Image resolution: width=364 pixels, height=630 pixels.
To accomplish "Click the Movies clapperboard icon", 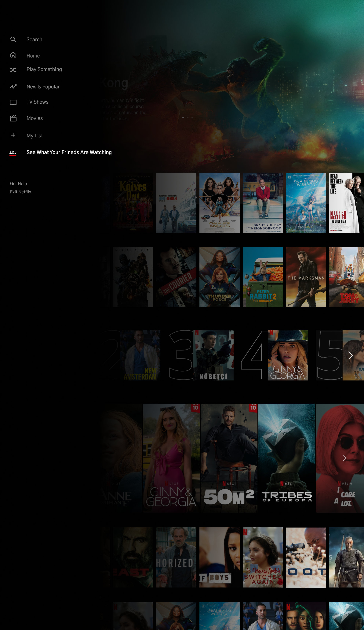I will pyautogui.click(x=13, y=118).
